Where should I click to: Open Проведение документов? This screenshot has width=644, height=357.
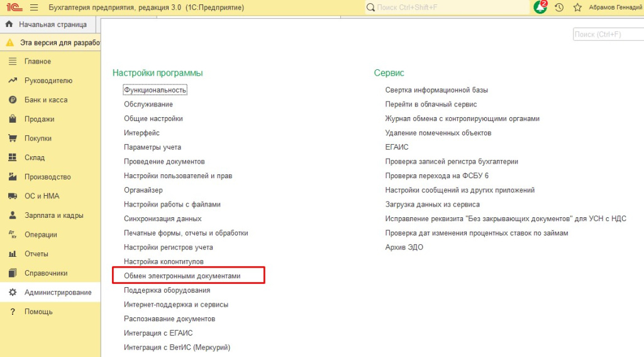[x=164, y=161]
